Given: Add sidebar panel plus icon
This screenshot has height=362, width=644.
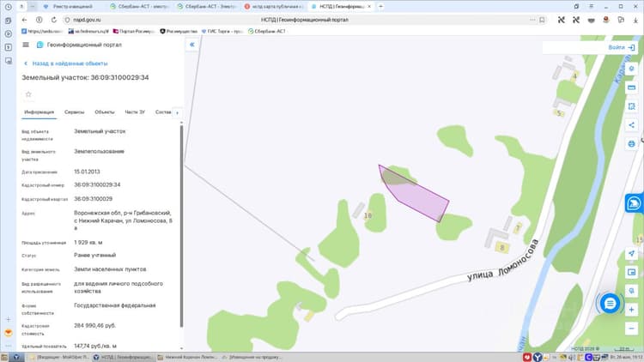Looking at the screenshot, I should (x=9, y=319).
